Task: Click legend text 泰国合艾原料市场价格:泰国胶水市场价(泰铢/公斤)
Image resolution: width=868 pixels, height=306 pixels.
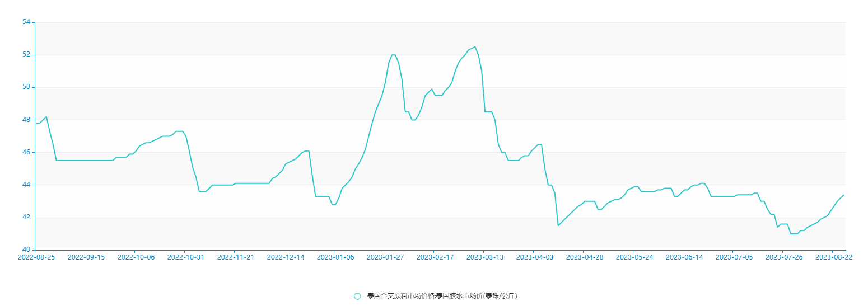Action: pyautogui.click(x=442, y=296)
